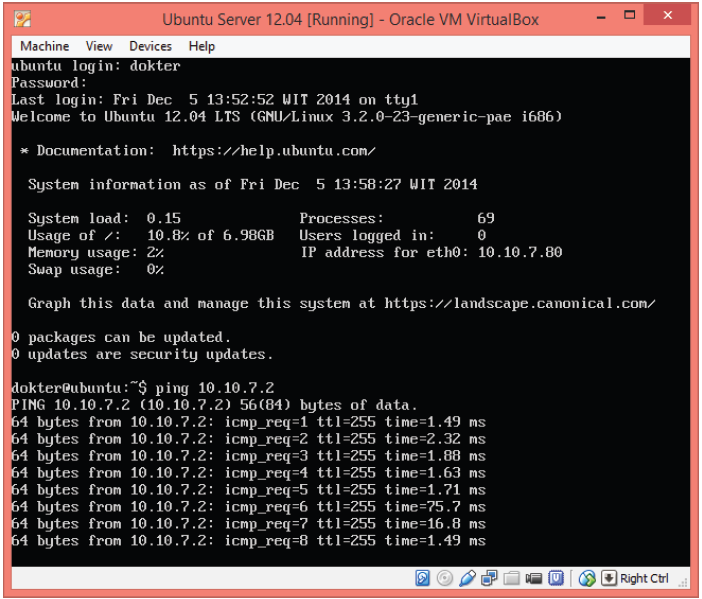Viewport: 702px width, 599px height.
Task: Click the 'Last login' terminal line
Action: (214, 99)
